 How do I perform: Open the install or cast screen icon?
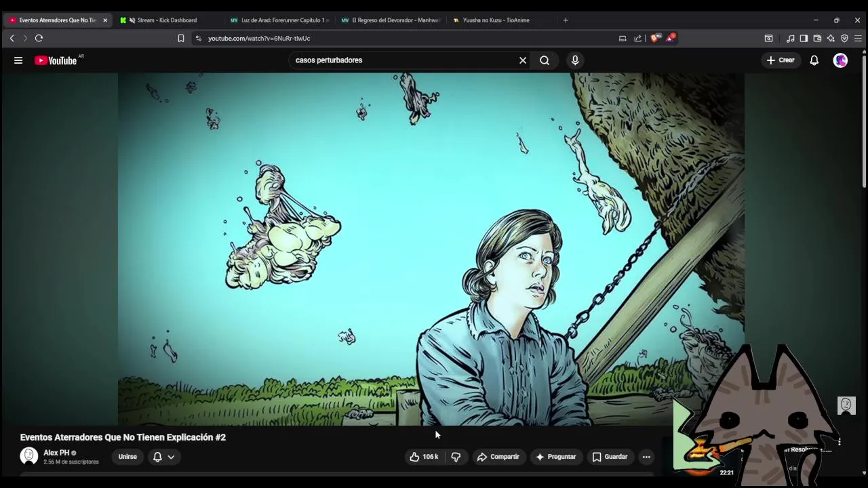click(623, 39)
